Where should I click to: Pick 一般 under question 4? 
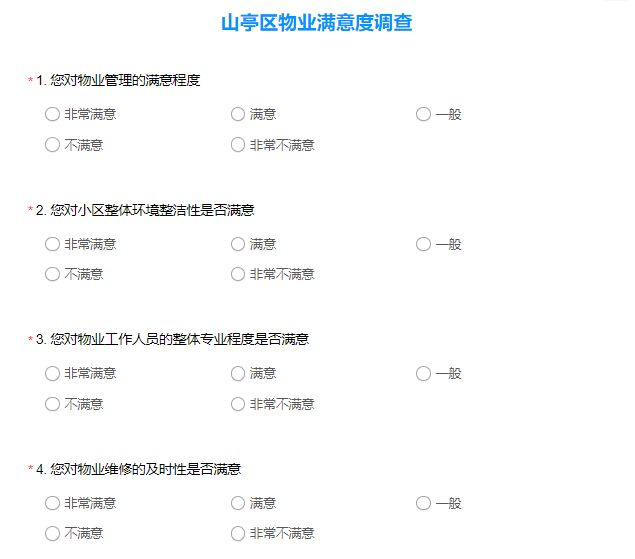pos(424,504)
